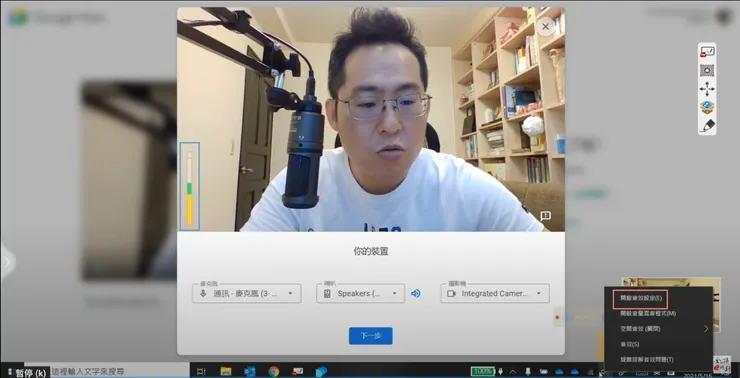Select the move arrows tool
The height and width of the screenshot is (378, 740).
pyautogui.click(x=707, y=89)
